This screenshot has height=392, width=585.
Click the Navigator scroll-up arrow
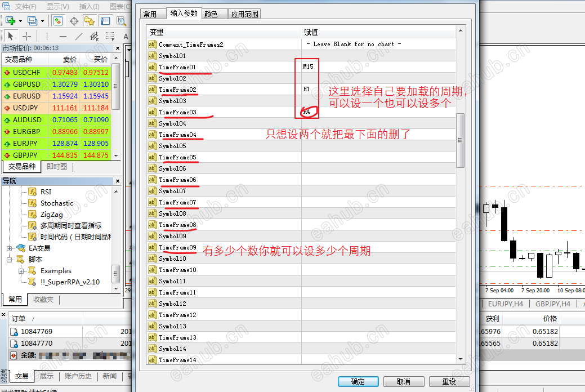tap(116, 191)
